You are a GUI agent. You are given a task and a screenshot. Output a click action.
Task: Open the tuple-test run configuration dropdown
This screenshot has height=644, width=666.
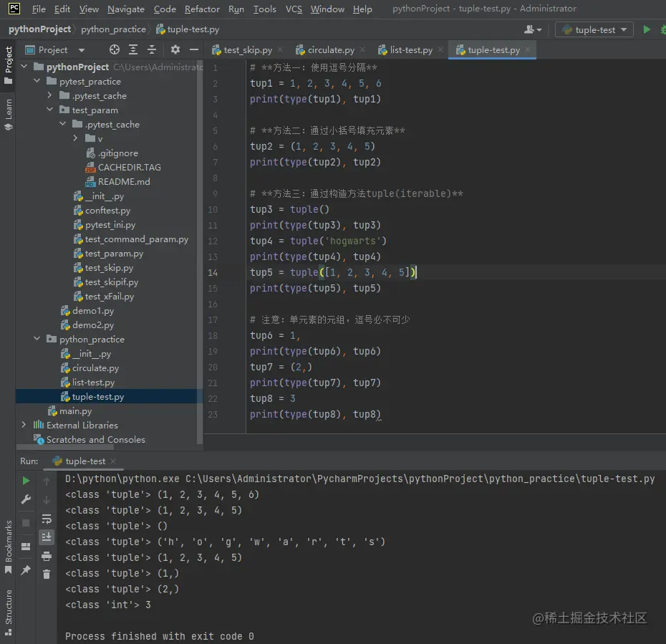pyautogui.click(x=594, y=29)
